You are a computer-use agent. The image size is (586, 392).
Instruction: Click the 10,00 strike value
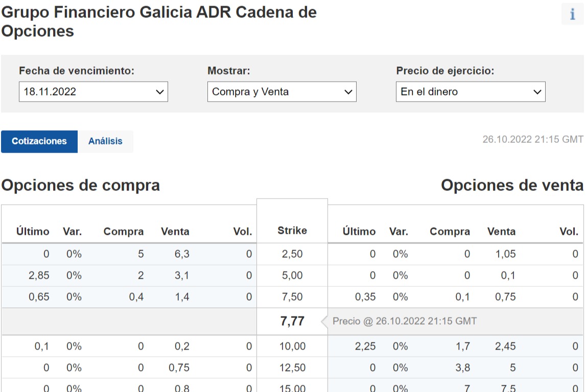292,347
